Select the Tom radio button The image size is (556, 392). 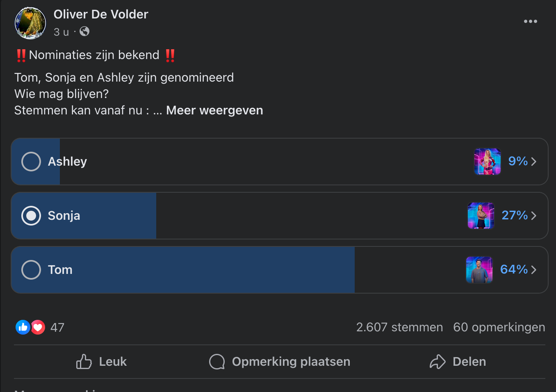[31, 270]
